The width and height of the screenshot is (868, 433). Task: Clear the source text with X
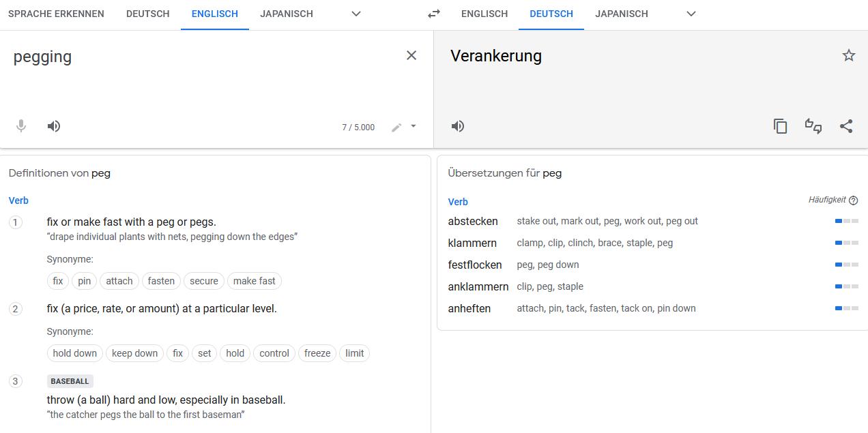[x=411, y=56]
